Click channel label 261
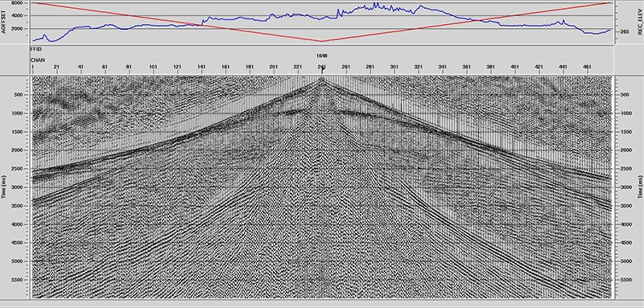 click(x=346, y=67)
